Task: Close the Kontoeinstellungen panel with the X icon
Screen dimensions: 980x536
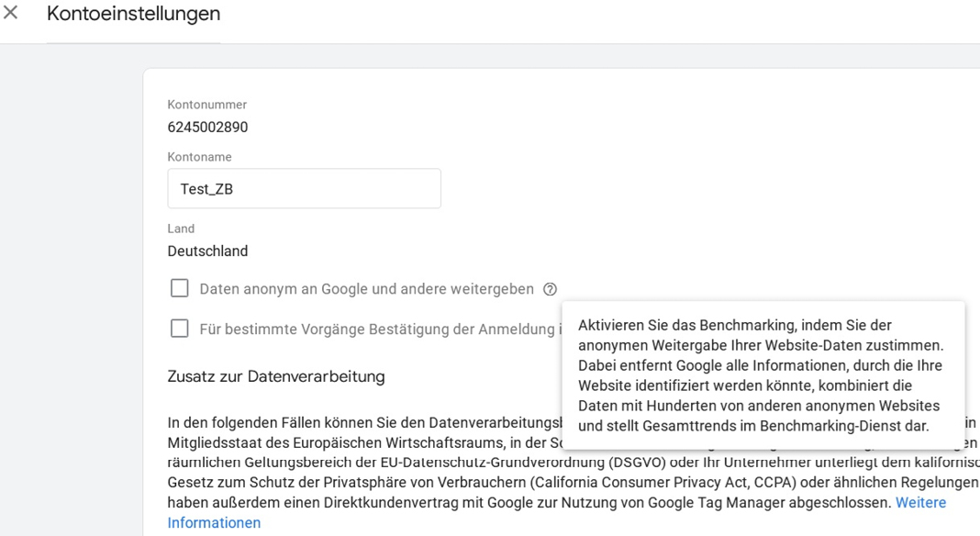Action: tap(11, 14)
